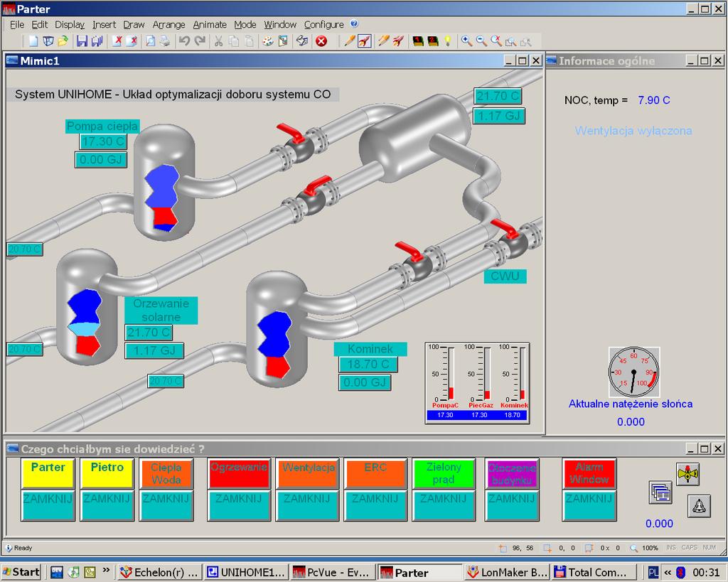Image resolution: width=728 pixels, height=582 pixels.
Task: Click the single floppy Save icon
Action: click(x=82, y=41)
